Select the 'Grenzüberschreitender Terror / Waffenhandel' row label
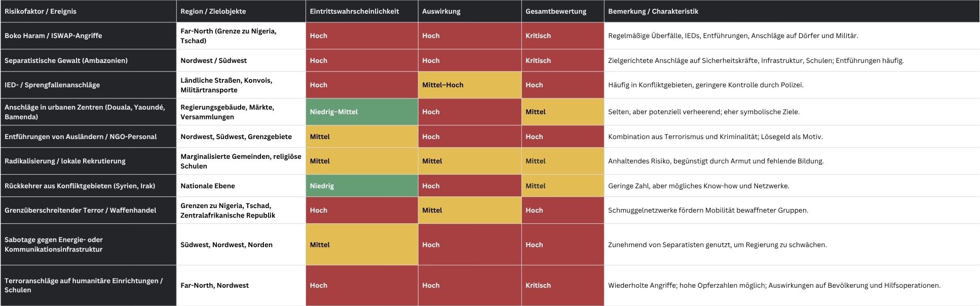This screenshot has height=306, width=980. (x=80, y=210)
